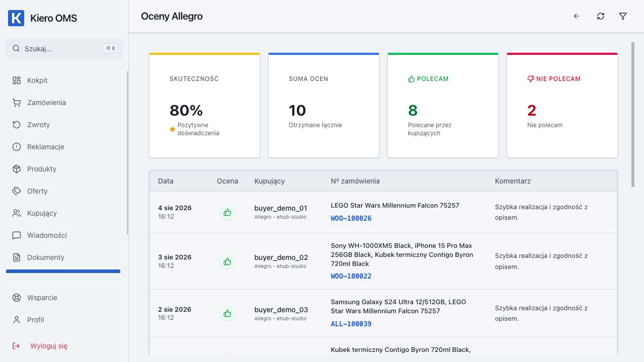Open Wiadomości messages icon
Viewport: 644px width, 362px height.
pos(17,235)
